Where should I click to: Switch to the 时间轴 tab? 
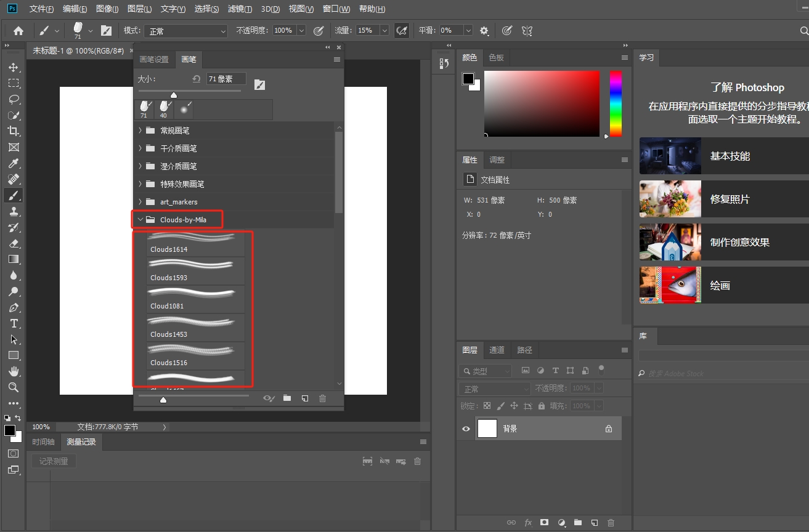tap(44, 442)
